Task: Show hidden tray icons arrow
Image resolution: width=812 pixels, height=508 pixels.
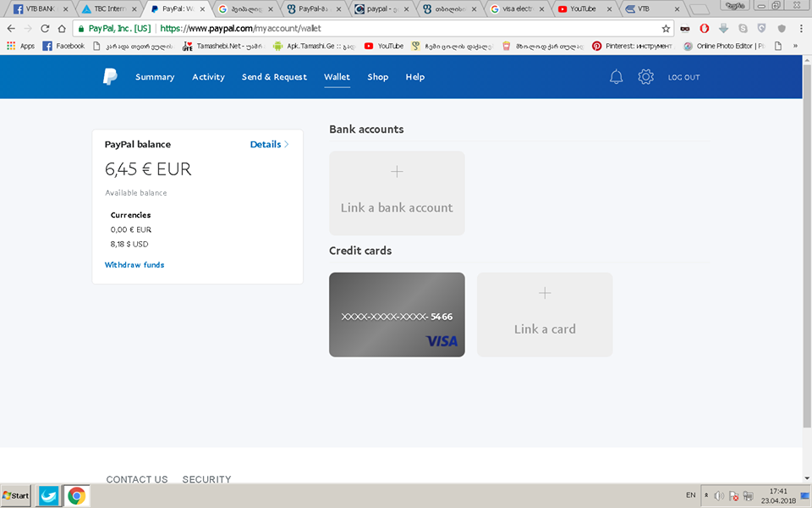Action: coord(706,495)
